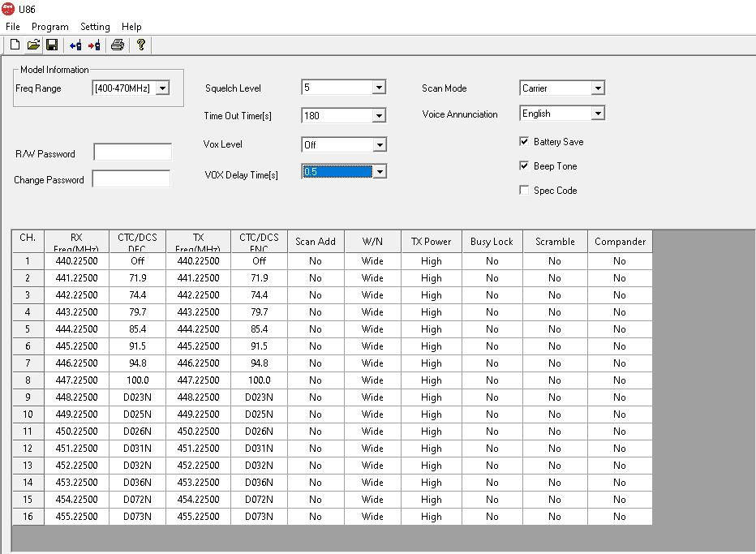Click channel 10 Compander cell
This screenshot has height=554, width=756.
(x=620, y=414)
